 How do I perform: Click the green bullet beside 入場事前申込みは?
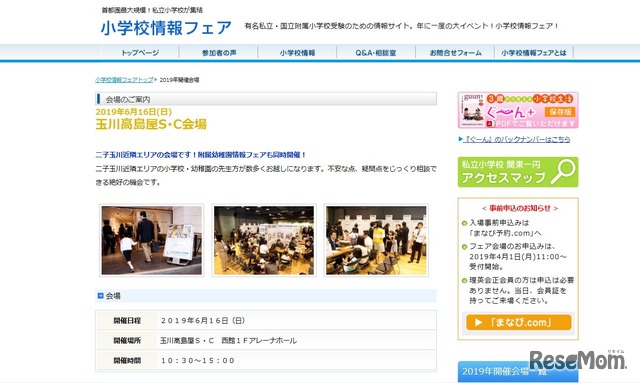pyautogui.click(x=464, y=223)
